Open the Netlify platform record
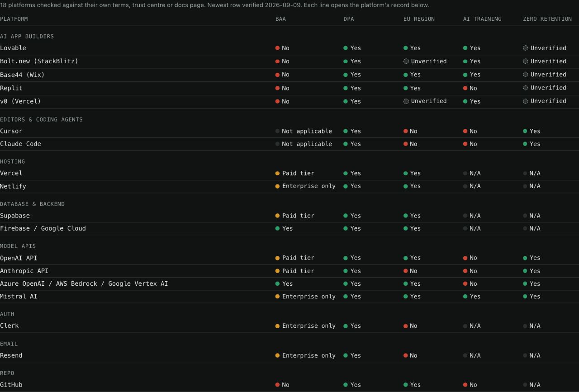 289,186
